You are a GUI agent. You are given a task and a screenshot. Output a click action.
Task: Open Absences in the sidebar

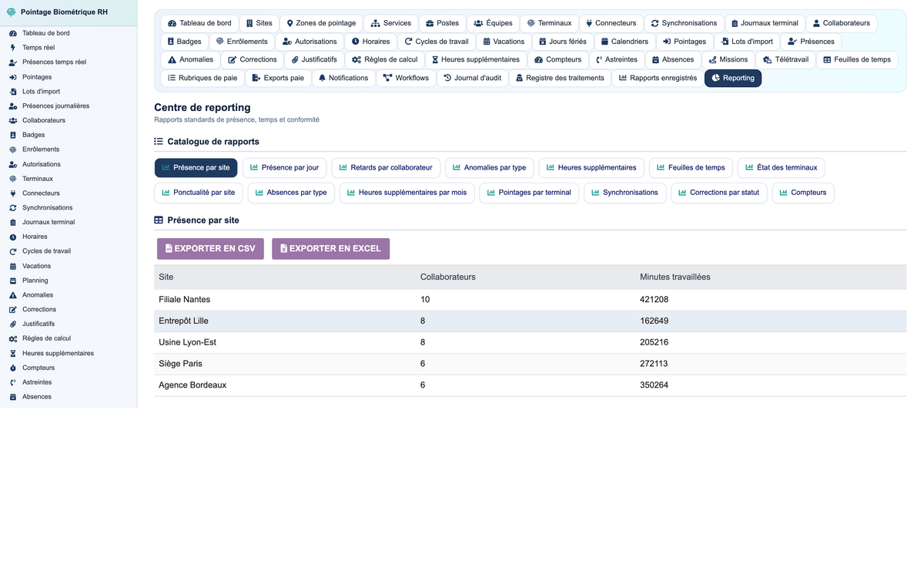(37, 397)
